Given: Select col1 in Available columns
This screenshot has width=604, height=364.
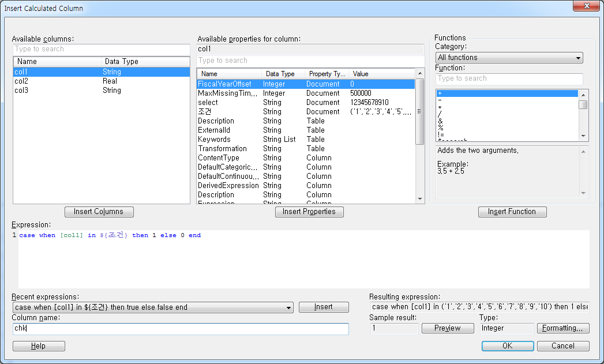Looking at the screenshot, I should coord(102,72).
